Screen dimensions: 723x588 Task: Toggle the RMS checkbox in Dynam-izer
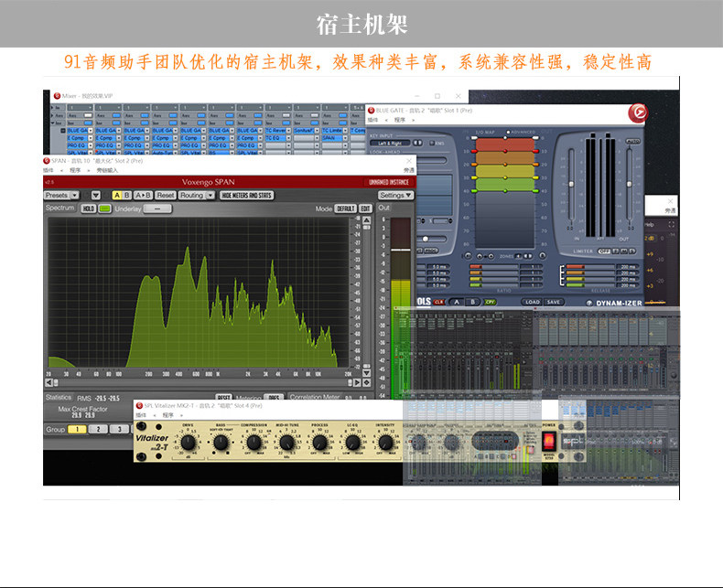[432, 144]
